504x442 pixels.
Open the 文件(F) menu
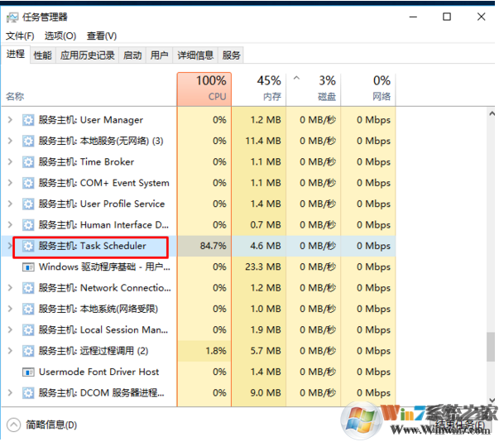[x=20, y=36]
